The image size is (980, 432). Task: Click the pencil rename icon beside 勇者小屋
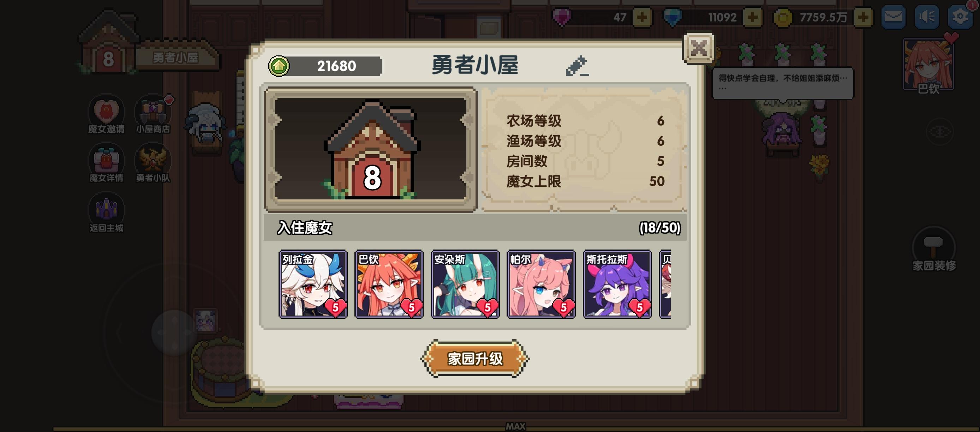pyautogui.click(x=577, y=66)
